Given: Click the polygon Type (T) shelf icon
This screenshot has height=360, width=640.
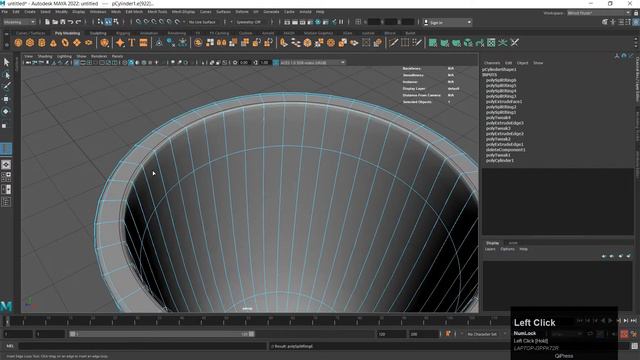Looking at the screenshot, I should (x=131, y=42).
